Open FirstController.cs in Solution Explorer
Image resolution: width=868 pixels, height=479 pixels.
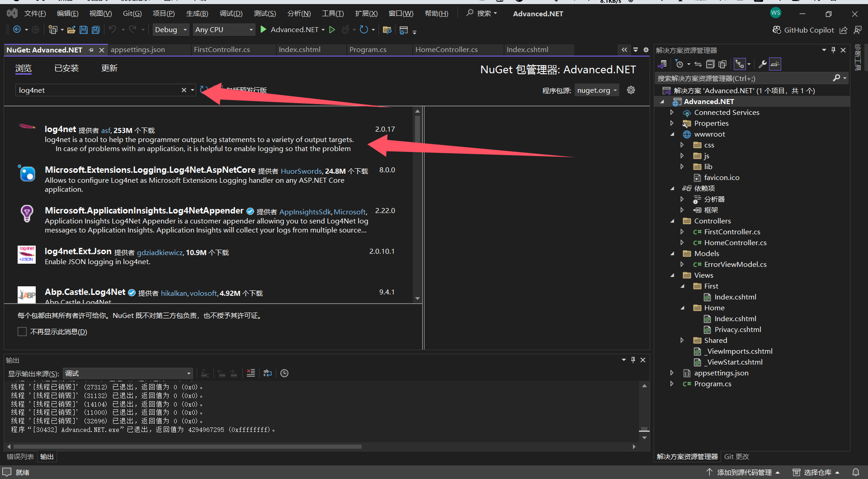click(x=732, y=232)
